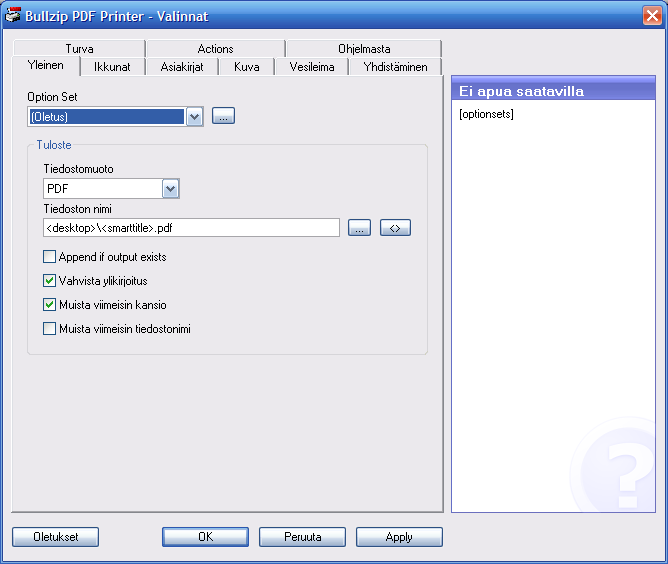Screen dimensions: 668x564
Task: Switch to the Turva tab
Action: [79, 49]
